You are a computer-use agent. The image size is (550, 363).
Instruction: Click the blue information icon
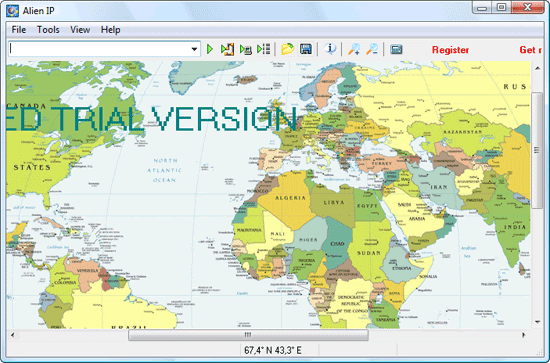pyautogui.click(x=330, y=49)
